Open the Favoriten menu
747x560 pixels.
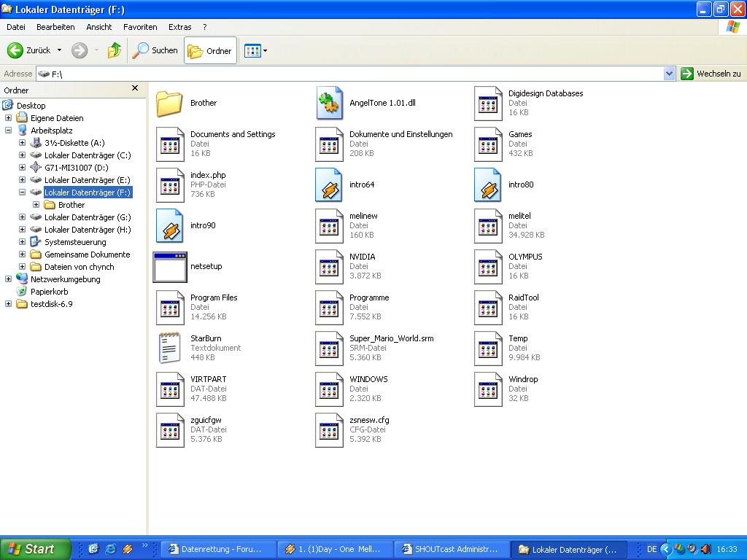coord(140,27)
